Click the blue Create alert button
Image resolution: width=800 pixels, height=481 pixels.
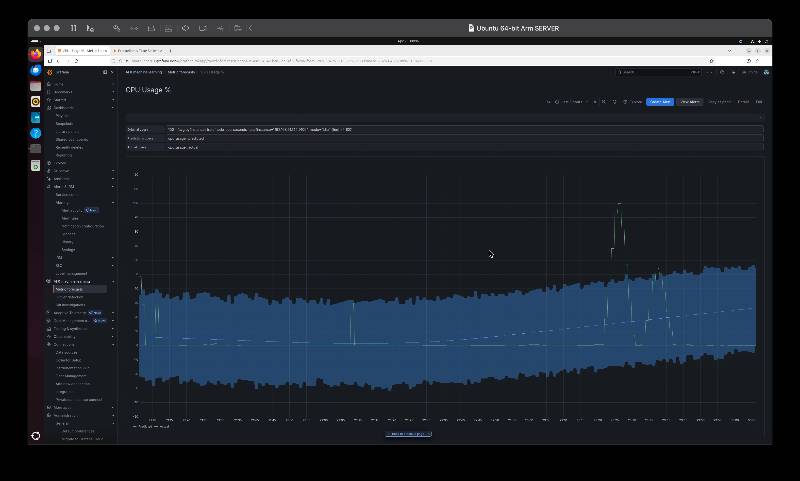point(660,102)
